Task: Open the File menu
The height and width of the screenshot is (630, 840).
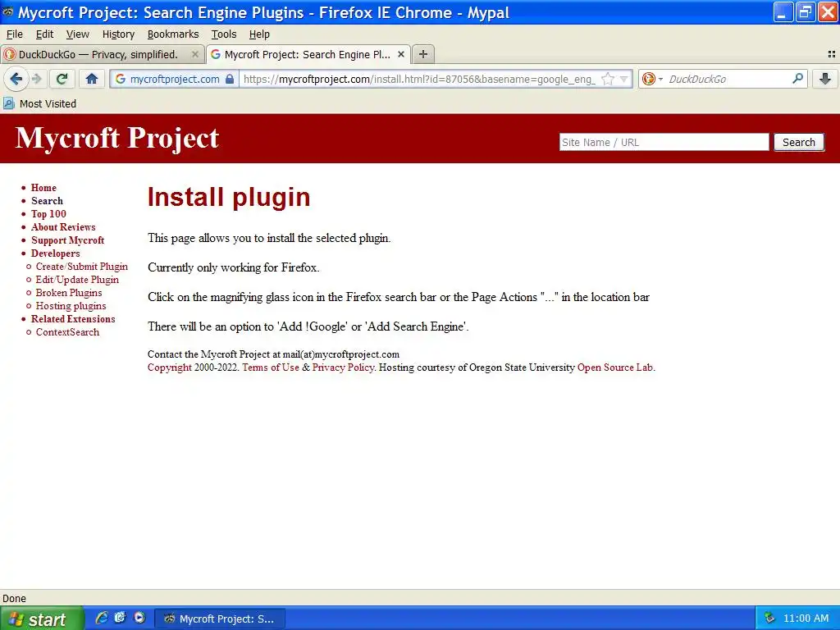Action: [15, 34]
